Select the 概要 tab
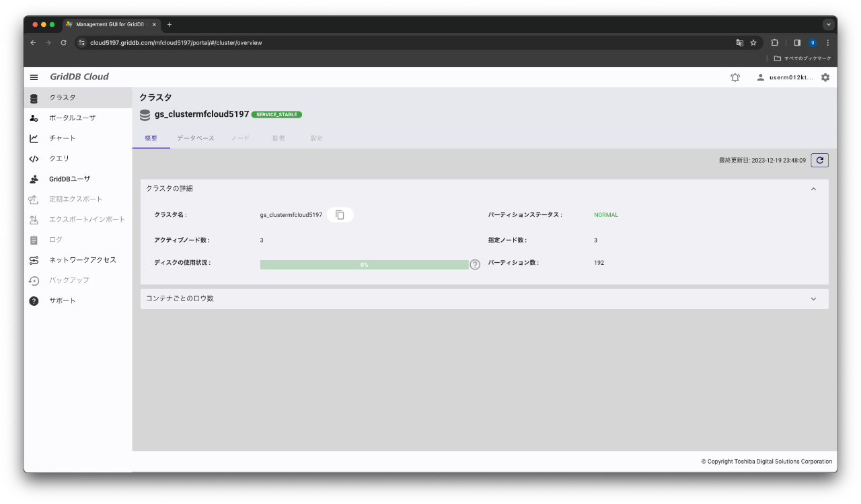This screenshot has height=504, width=861. (x=151, y=138)
